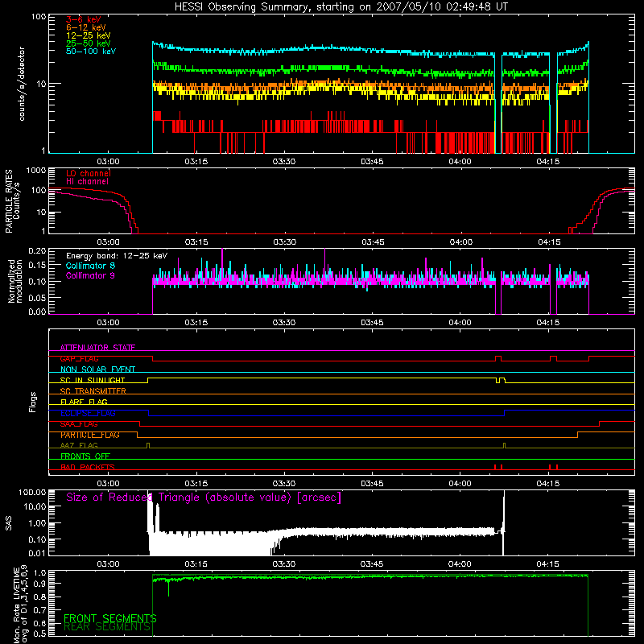Click the PARTICLE_FLAG label
This screenshot has width=644, height=644.
click(90, 435)
